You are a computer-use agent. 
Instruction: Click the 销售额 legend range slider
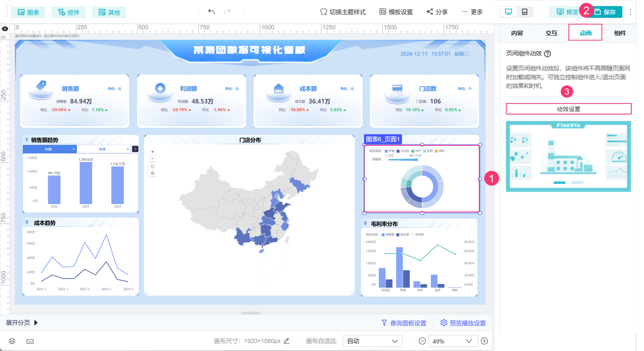(404, 159)
